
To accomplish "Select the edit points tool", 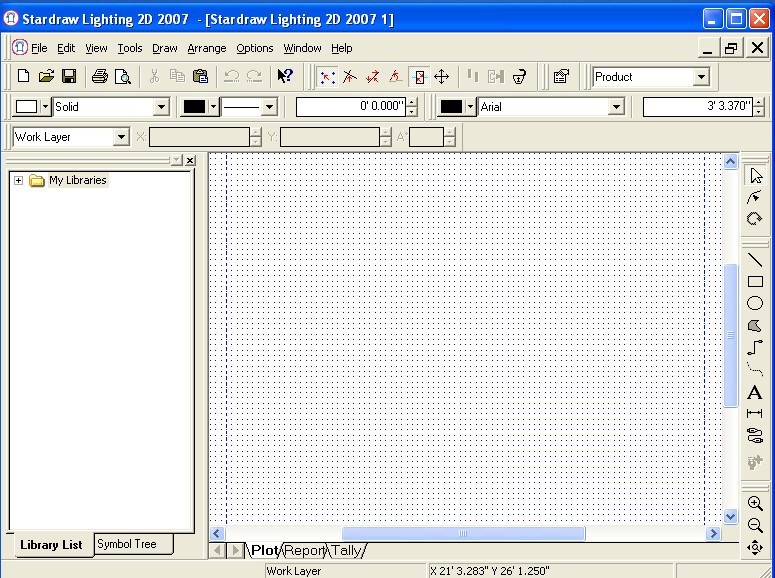I will point(755,197).
